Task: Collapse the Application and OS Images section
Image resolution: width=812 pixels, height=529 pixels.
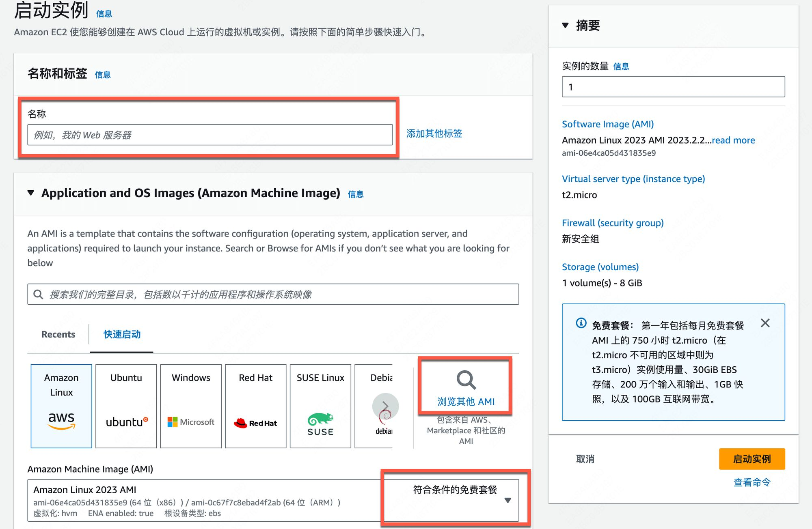Action: click(x=31, y=193)
